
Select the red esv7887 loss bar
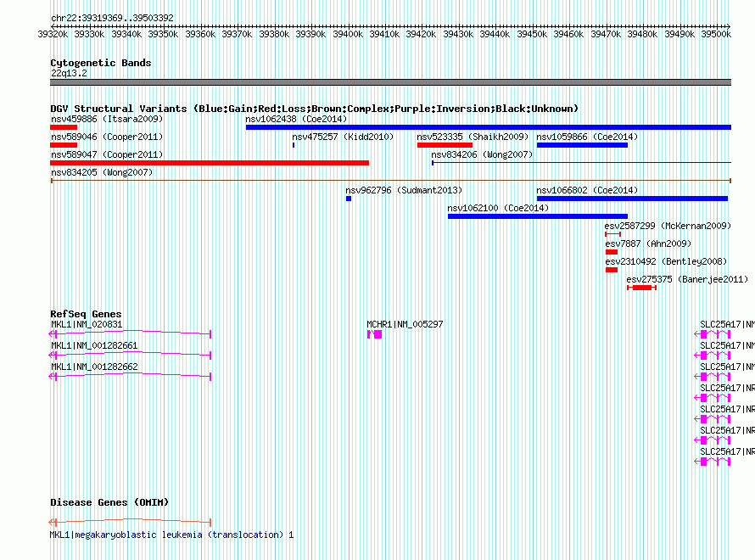[x=612, y=252]
